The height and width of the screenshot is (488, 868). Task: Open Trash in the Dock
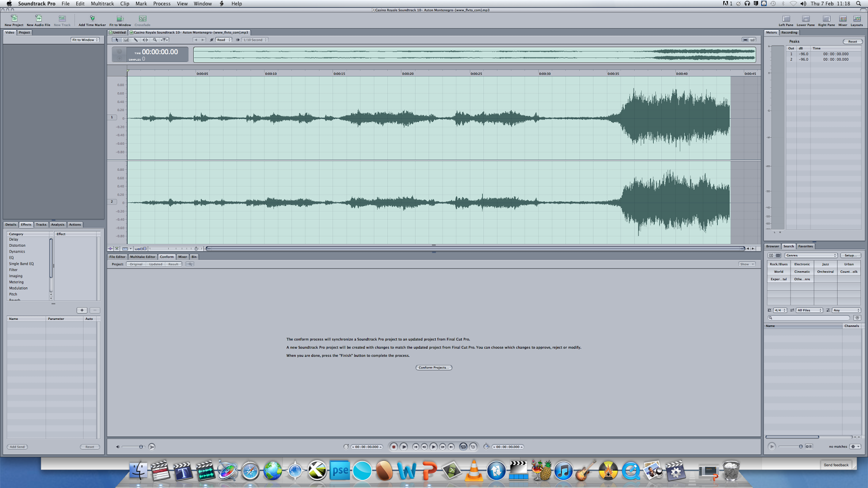pos(731,471)
